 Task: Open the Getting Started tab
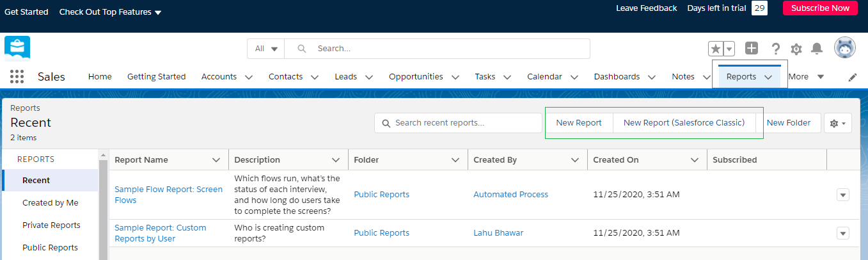point(156,76)
